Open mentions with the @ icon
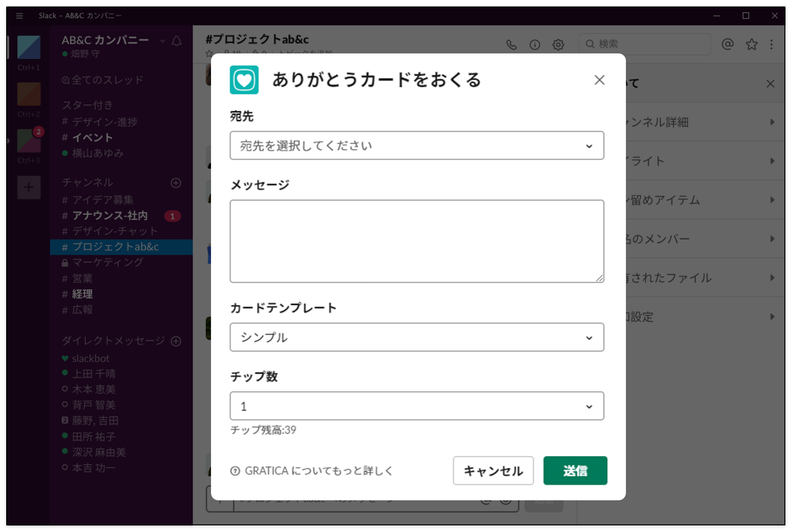 (728, 44)
